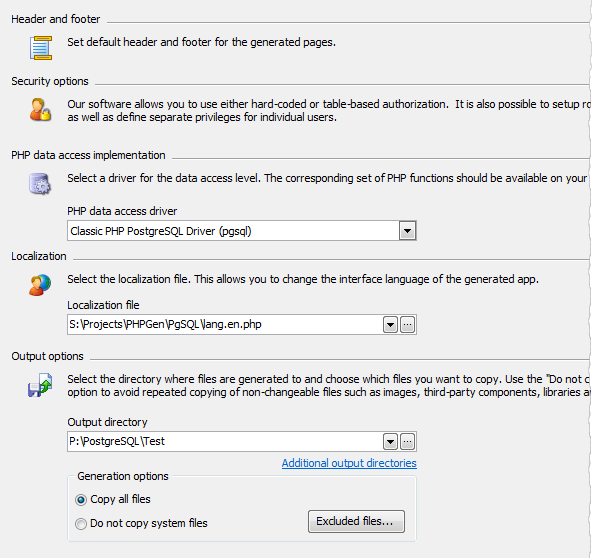
Task: Open Security options user lock icon
Action: [40, 109]
